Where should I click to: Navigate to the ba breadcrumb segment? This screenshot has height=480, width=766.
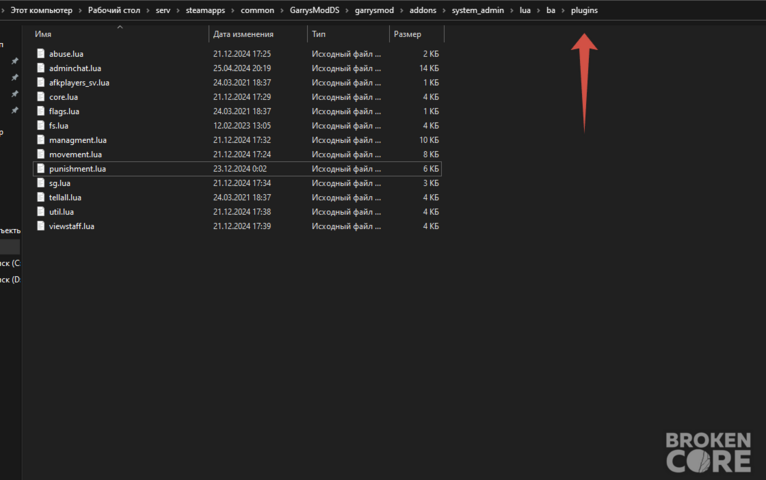[x=551, y=10]
